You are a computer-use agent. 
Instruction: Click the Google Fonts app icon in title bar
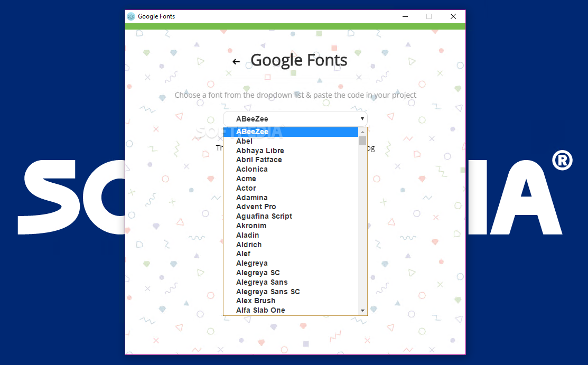(131, 16)
